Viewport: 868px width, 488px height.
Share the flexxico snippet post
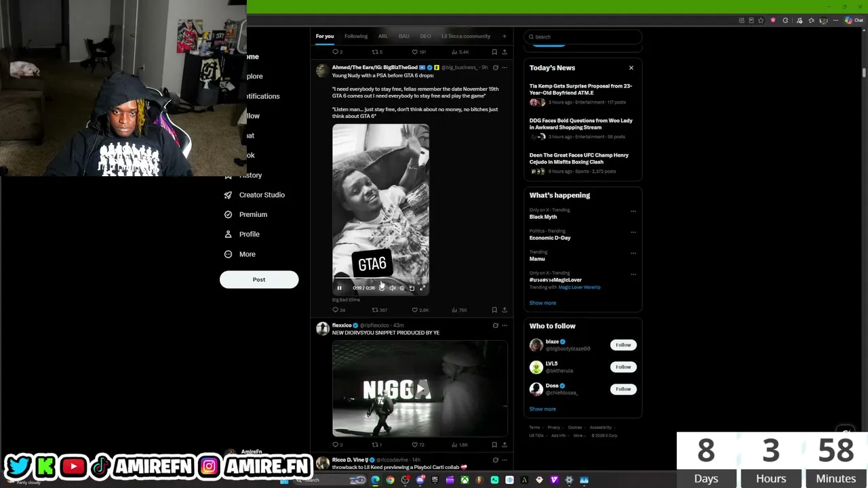504,445
